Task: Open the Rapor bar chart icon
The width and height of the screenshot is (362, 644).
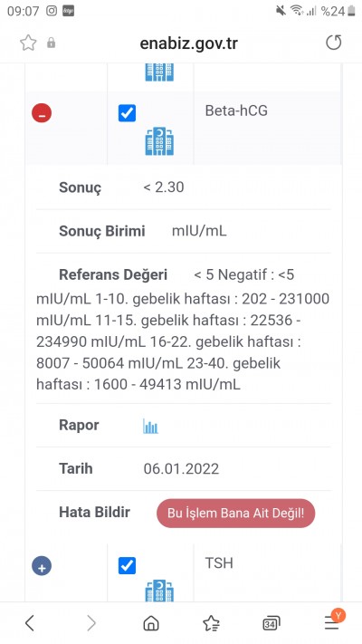Action: tap(150, 426)
